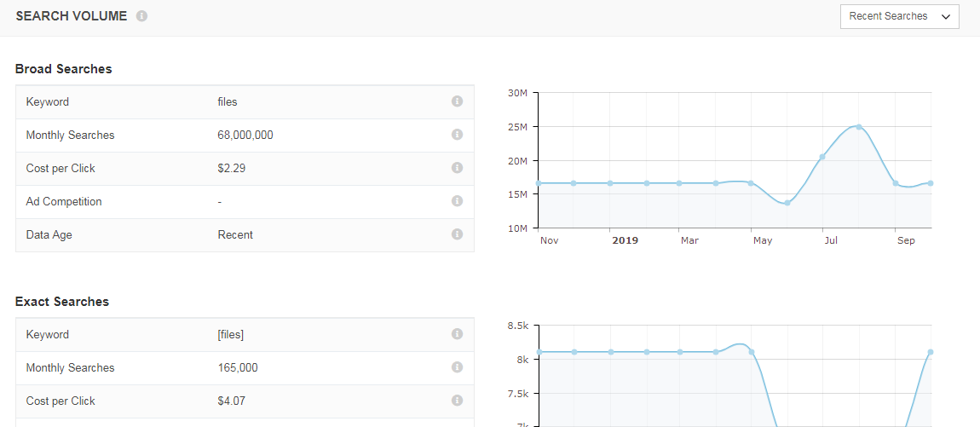980x427 pixels.
Task: Click the Exact Searches heading
Action: pos(62,302)
